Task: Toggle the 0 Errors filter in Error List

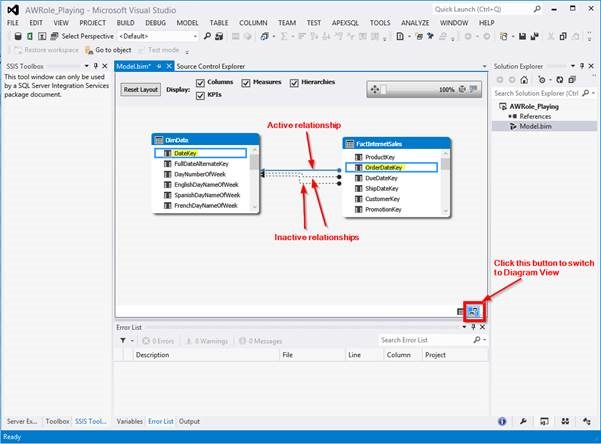Action: [158, 341]
